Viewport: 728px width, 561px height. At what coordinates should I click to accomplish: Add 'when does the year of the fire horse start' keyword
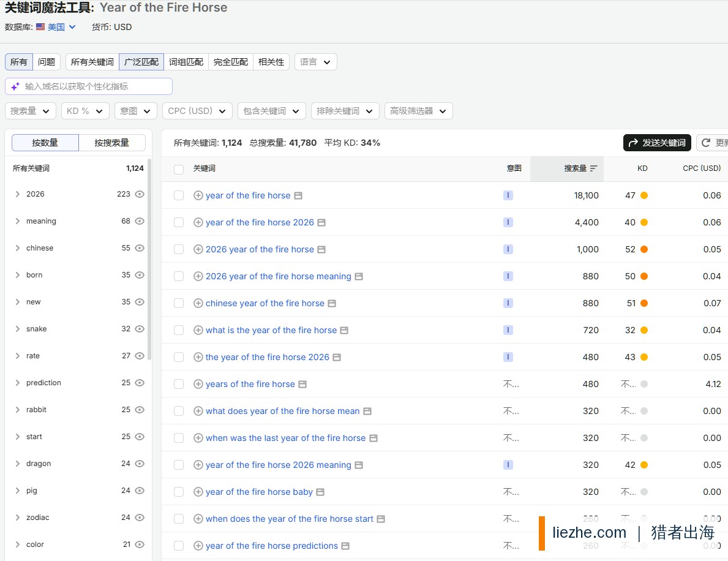[198, 519]
